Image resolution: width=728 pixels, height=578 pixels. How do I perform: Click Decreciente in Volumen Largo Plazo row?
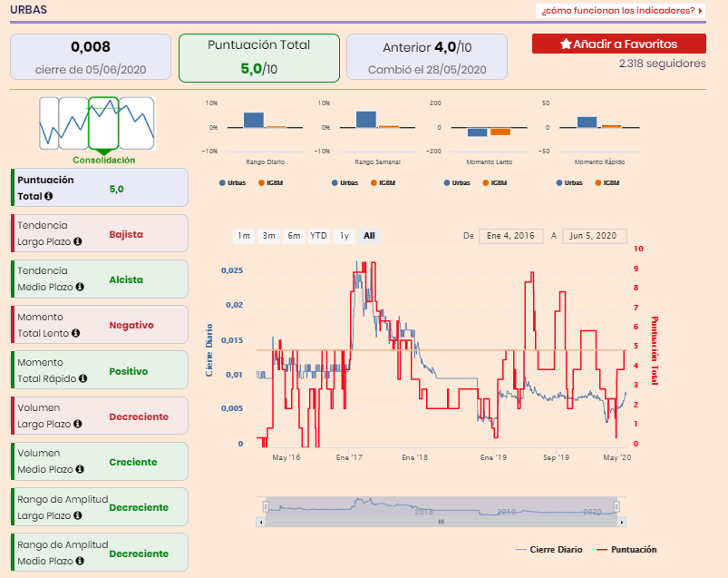pos(139,416)
